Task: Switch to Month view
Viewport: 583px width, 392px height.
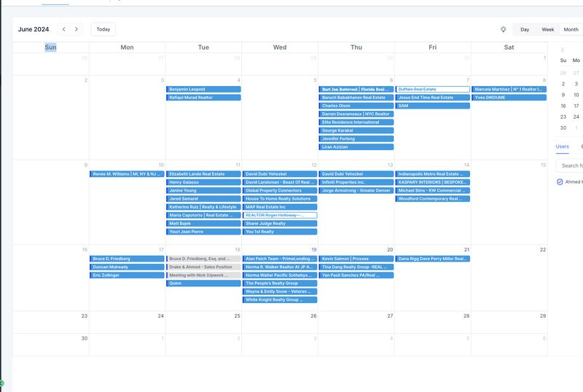Action: (x=571, y=29)
